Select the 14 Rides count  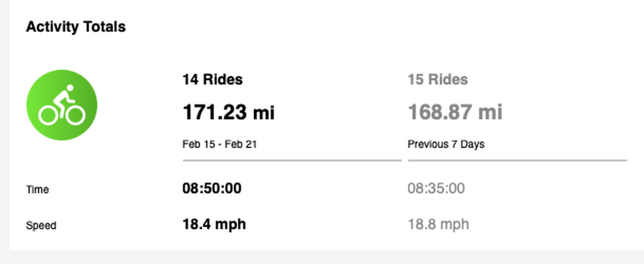[x=212, y=79]
